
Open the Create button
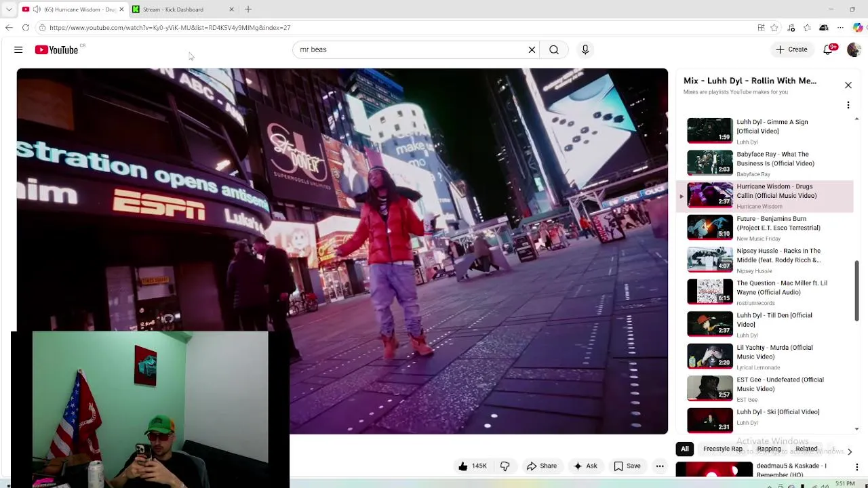(791, 49)
